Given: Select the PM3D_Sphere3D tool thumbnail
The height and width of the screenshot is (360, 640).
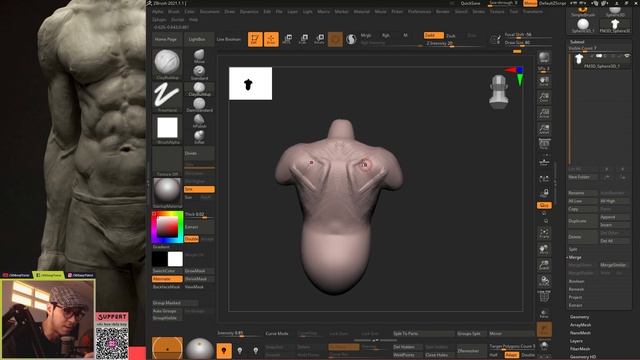Looking at the screenshot, I should tap(615, 26).
